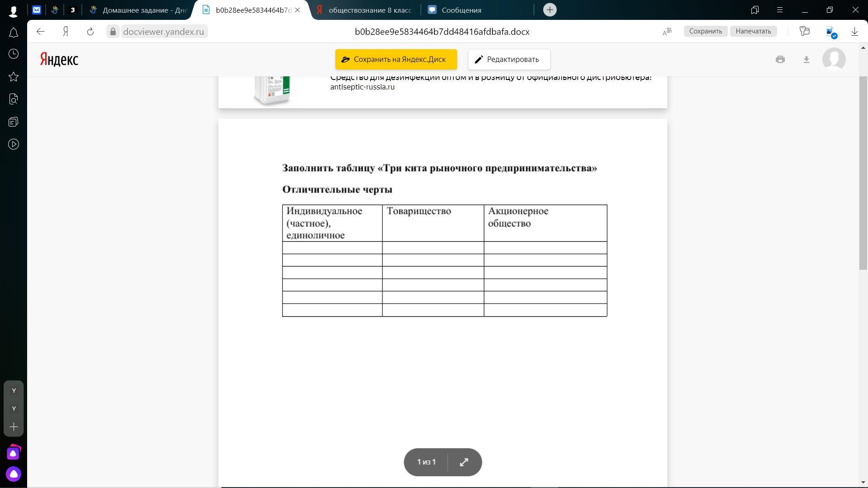Image resolution: width=868 pixels, height=488 pixels.
Task: Open browser downloads arrow in toolbar
Action: coord(854,32)
